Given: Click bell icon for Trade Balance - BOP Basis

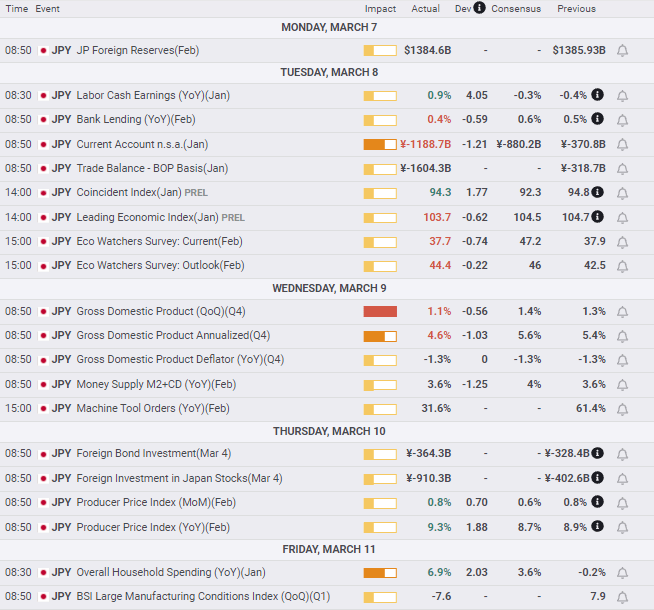Looking at the screenshot, I should click(x=622, y=169).
